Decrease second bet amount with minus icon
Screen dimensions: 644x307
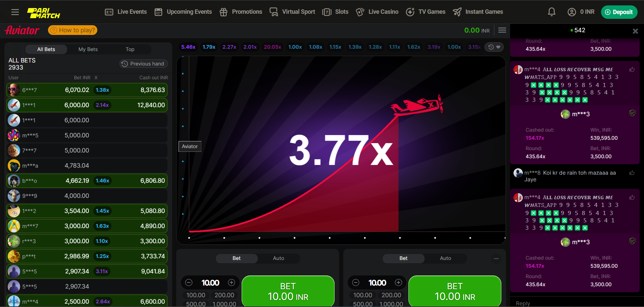tap(356, 282)
